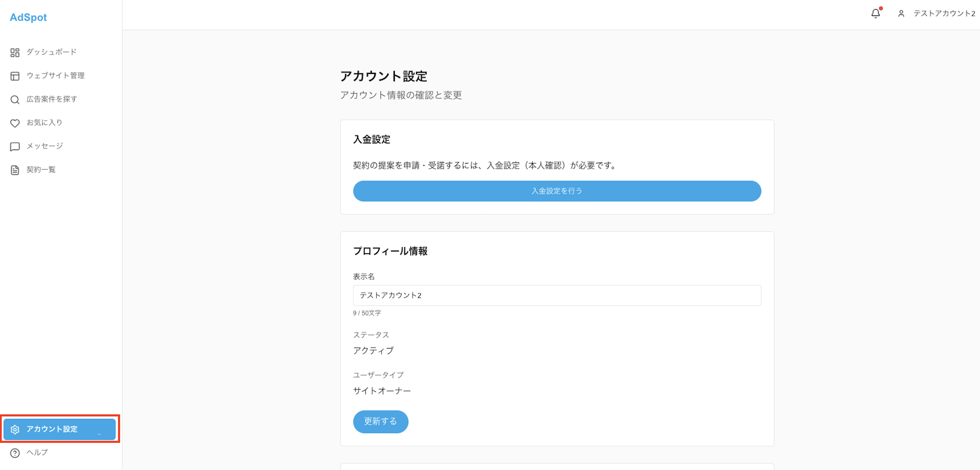The width and height of the screenshot is (980, 470).
Task: Select the ウェブサイト管理 icon in sidebar
Action: point(15,76)
